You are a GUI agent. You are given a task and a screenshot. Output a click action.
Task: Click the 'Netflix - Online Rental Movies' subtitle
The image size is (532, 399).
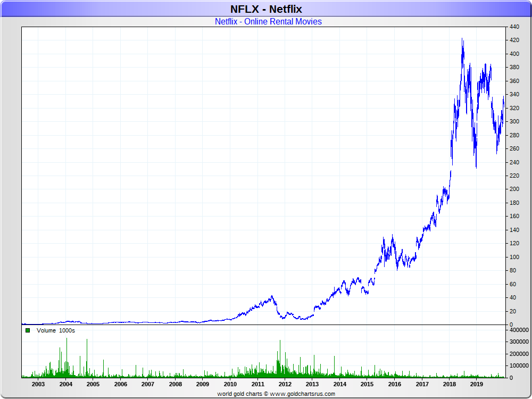268,21
